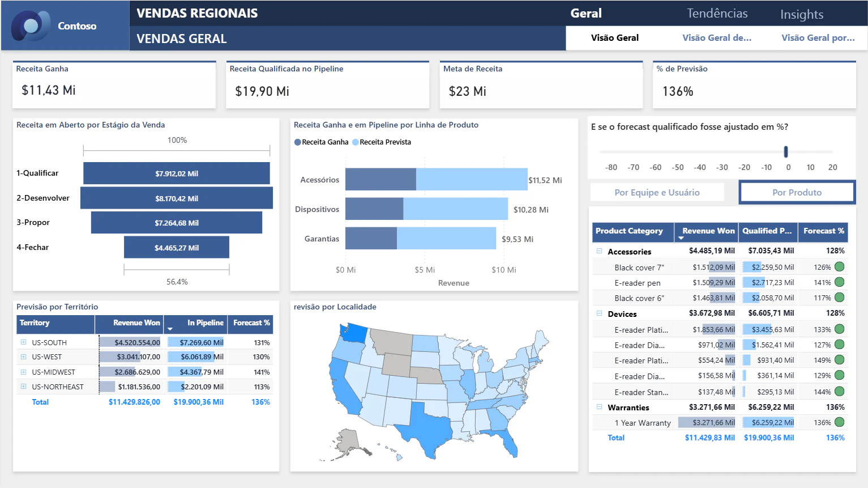Select the 2-Desenvolver funnel bar
The width and height of the screenshot is (868, 488).
[x=177, y=198]
